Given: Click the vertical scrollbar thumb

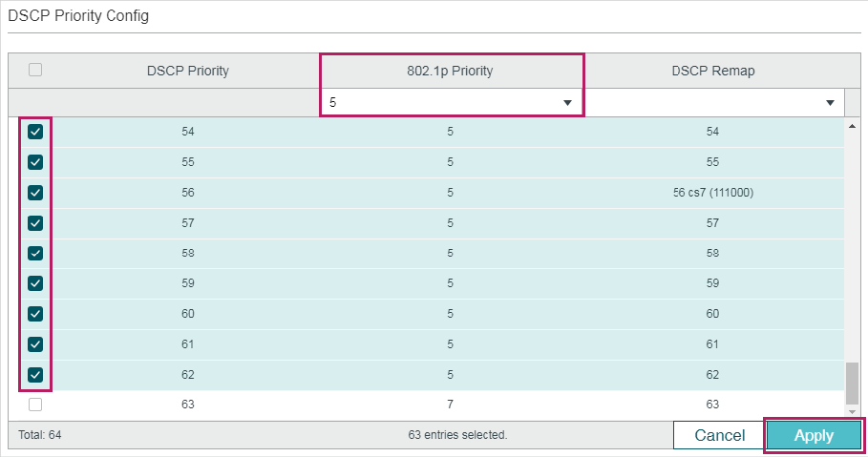Looking at the screenshot, I should point(852,384).
